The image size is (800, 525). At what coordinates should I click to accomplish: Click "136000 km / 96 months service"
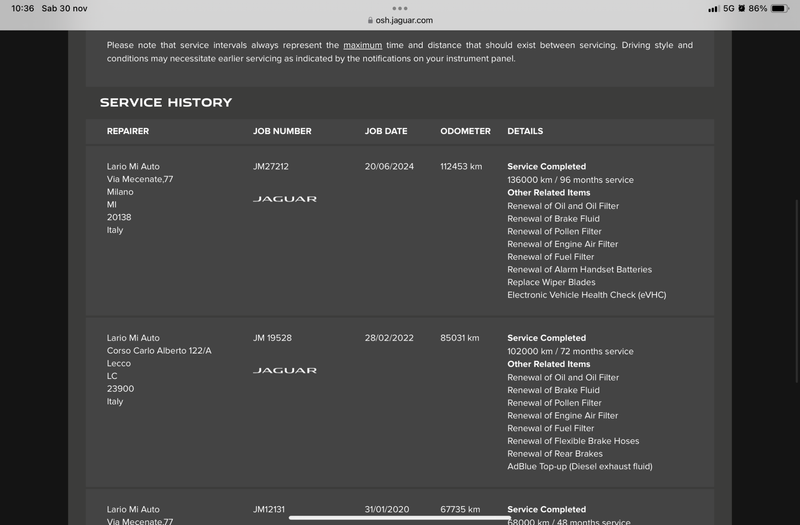click(570, 180)
